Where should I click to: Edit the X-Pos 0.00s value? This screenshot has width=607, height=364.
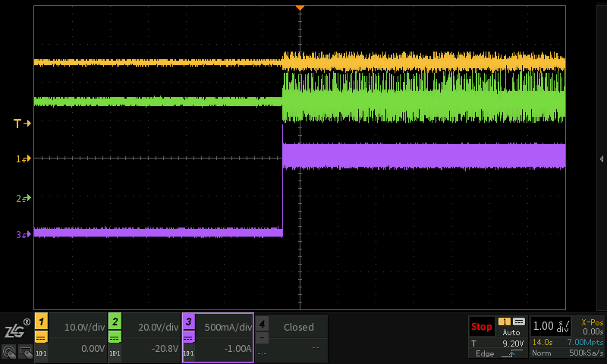coord(593,331)
